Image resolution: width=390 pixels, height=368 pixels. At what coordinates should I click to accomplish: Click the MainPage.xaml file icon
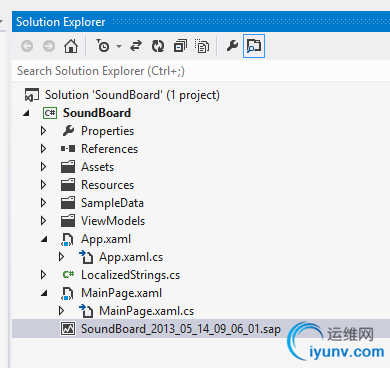point(68,293)
